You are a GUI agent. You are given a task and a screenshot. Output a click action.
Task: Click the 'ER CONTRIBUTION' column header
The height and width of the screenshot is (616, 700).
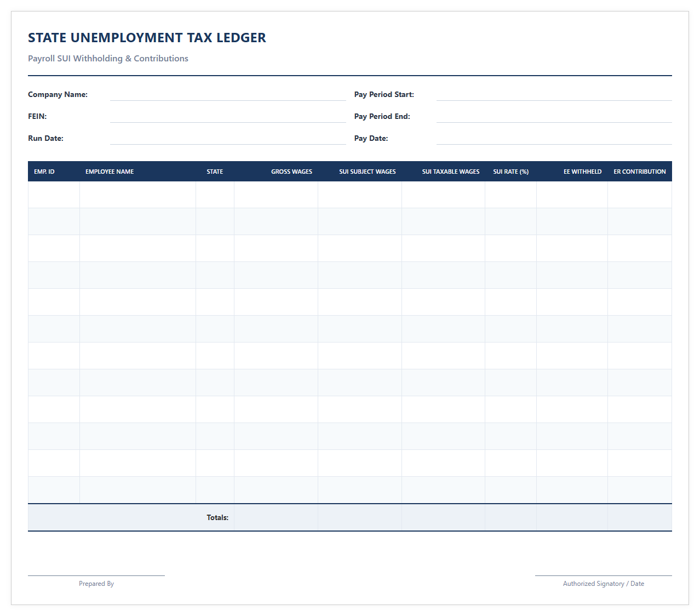coord(640,172)
